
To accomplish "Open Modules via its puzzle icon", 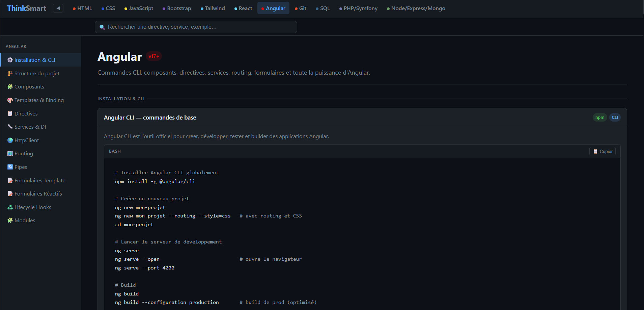I will (10, 221).
